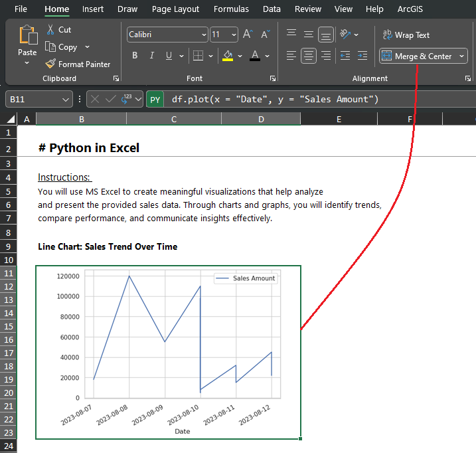Increase font size with the larger A
476x453 pixels.
coord(247,35)
